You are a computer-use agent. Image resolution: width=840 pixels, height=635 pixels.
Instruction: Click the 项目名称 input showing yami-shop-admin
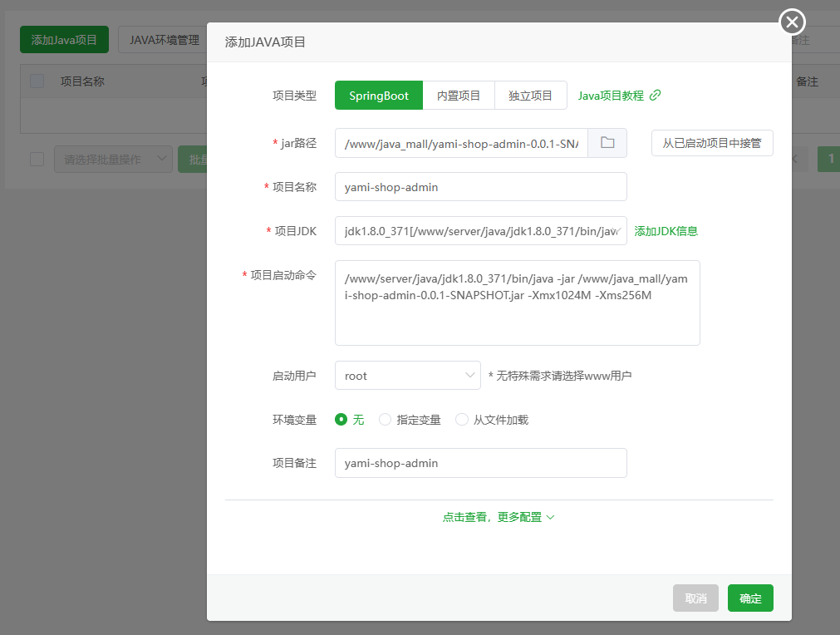[480, 186]
